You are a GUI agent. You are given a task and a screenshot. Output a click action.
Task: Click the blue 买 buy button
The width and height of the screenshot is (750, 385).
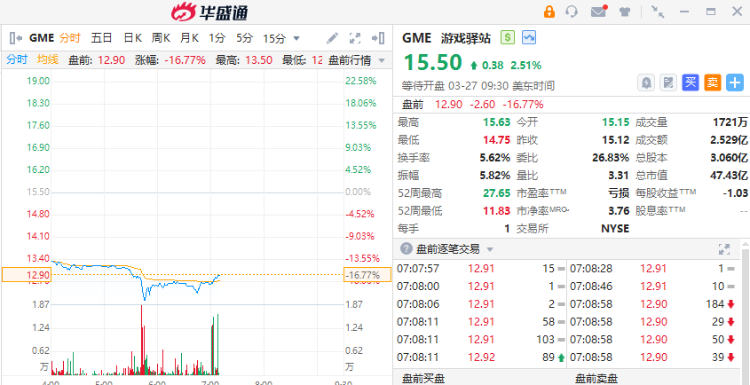point(690,83)
